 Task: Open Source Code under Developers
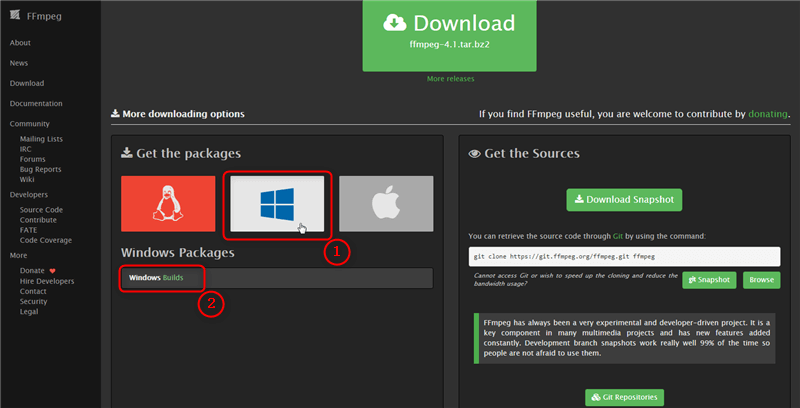click(41, 210)
